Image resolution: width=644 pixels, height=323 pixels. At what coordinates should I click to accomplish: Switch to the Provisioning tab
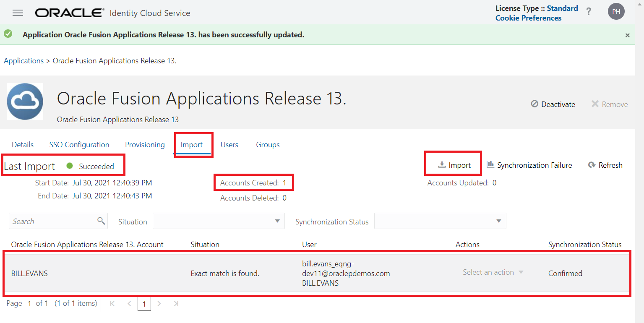tap(145, 145)
